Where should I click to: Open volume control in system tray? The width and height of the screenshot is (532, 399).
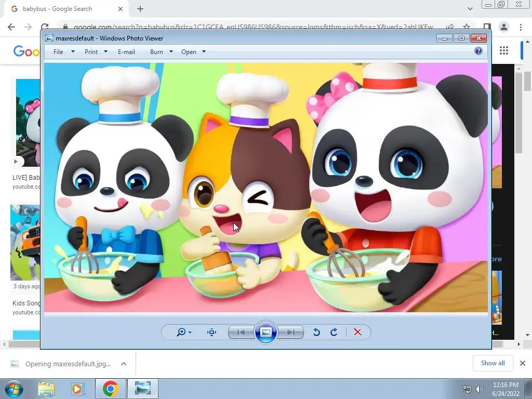(480, 389)
